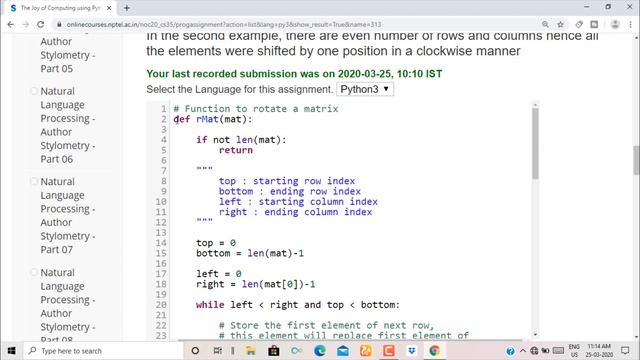Click the URL in the address bar
Screen dimensions: 640x360
pos(224,24)
